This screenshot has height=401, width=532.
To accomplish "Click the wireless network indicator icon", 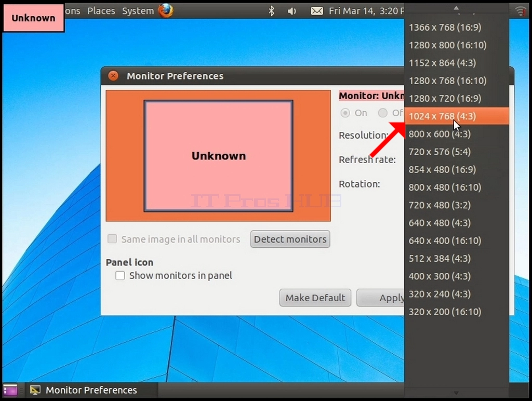I will pyautogui.click(x=521, y=11).
